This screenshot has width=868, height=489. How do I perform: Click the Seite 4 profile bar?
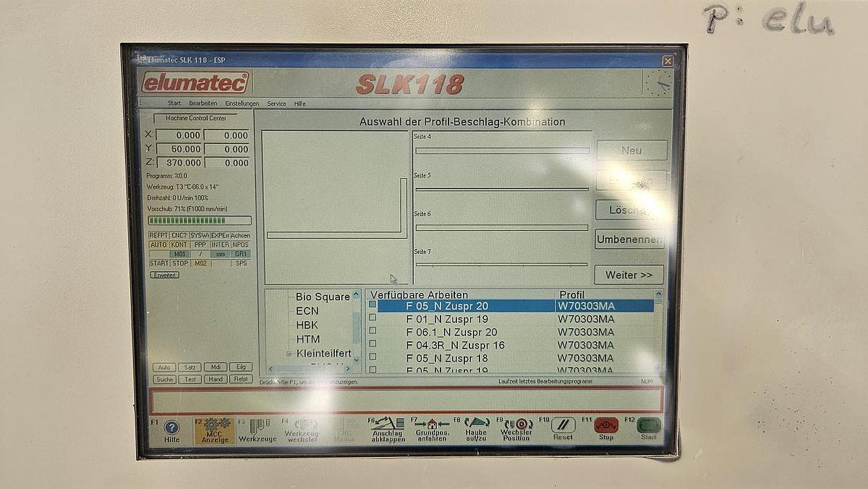tap(502, 150)
